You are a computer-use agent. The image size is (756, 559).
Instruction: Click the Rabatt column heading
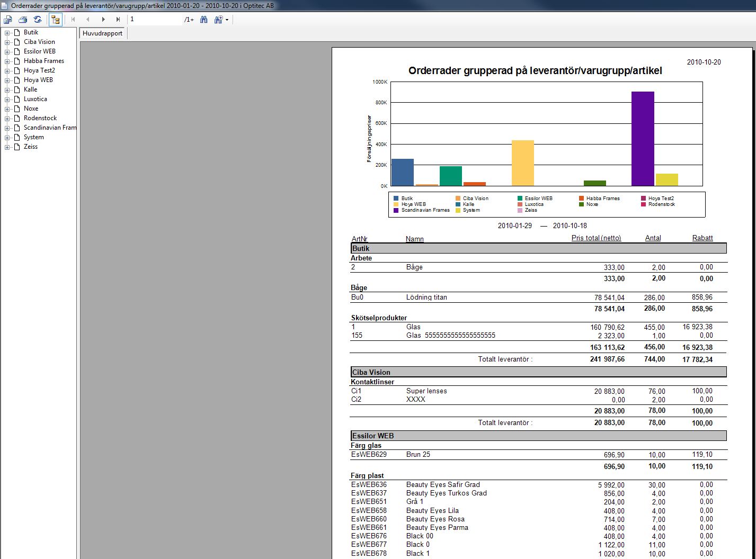coord(702,238)
